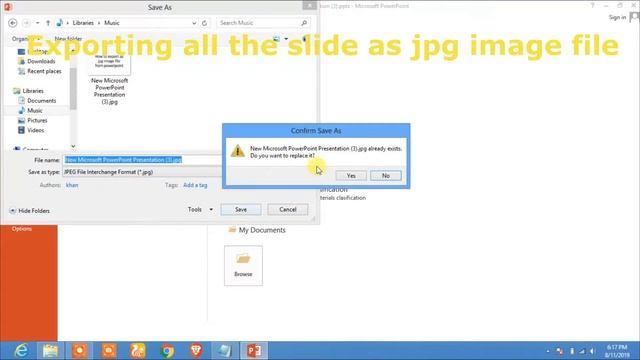Go forward with the navigation arrow

pos(27,23)
